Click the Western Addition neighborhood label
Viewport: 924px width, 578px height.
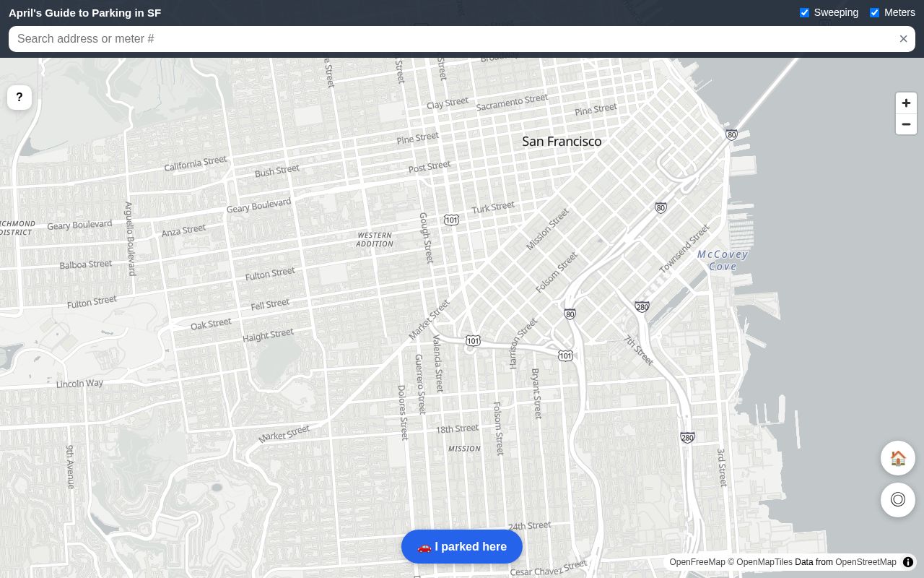point(375,239)
